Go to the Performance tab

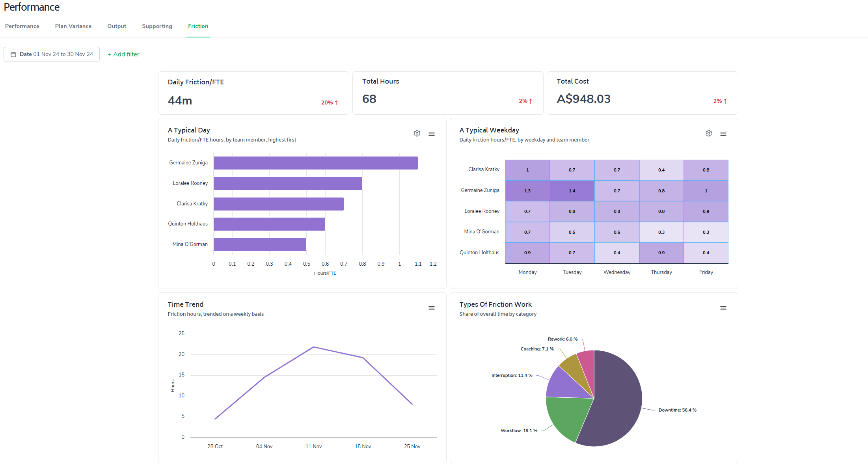point(22,26)
